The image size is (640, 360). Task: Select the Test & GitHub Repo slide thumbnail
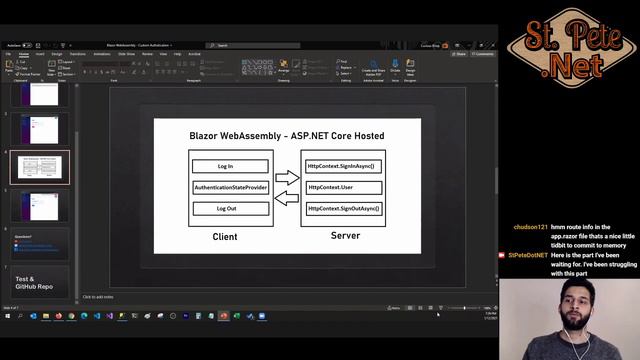(x=40, y=282)
